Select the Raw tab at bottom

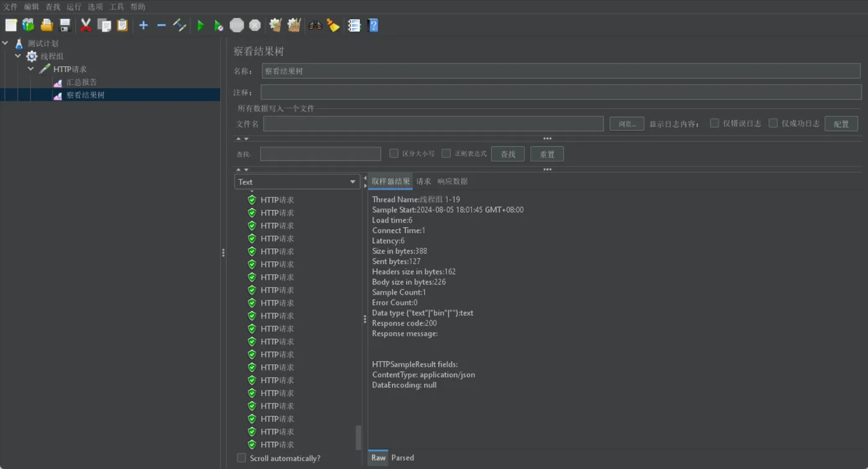(x=378, y=458)
